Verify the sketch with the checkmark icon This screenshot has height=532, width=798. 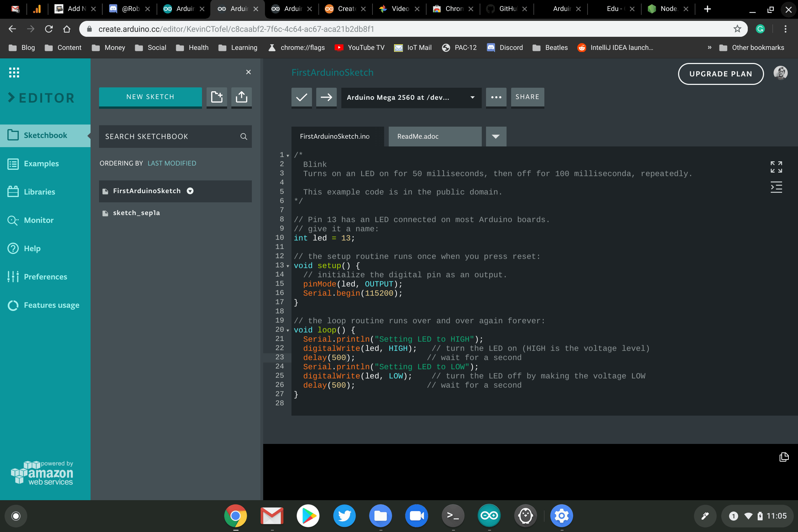pos(301,97)
